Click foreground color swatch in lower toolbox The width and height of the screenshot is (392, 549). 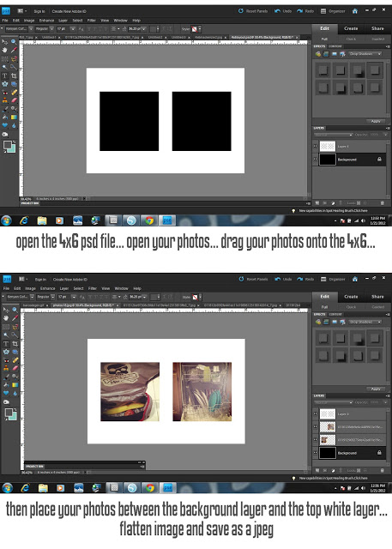point(9,413)
